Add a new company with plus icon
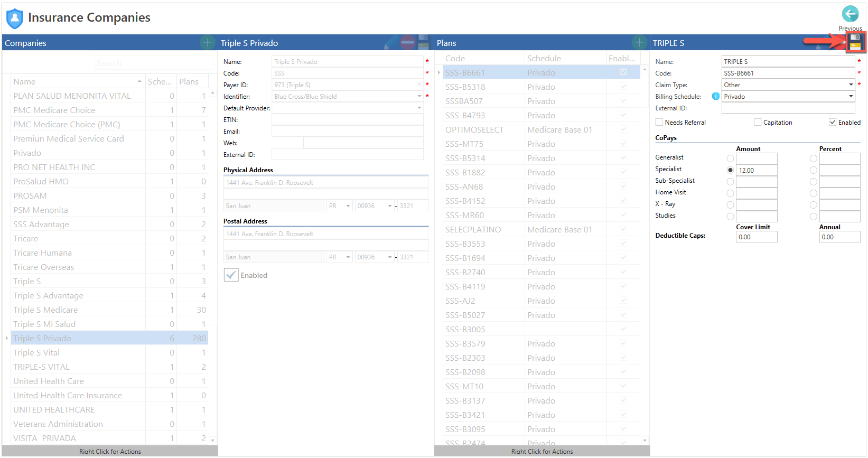The image size is (868, 458). tap(208, 43)
